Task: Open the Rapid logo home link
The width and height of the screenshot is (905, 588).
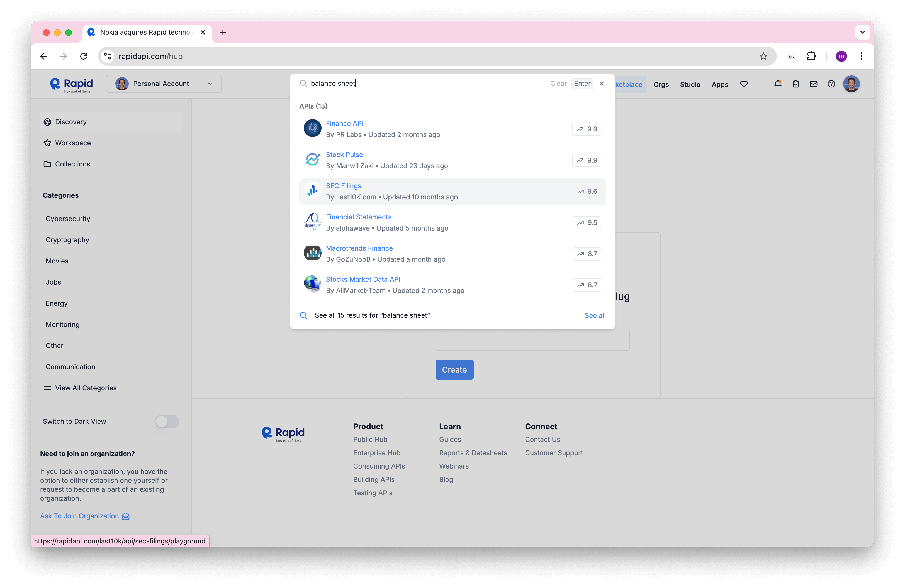Action: (72, 85)
